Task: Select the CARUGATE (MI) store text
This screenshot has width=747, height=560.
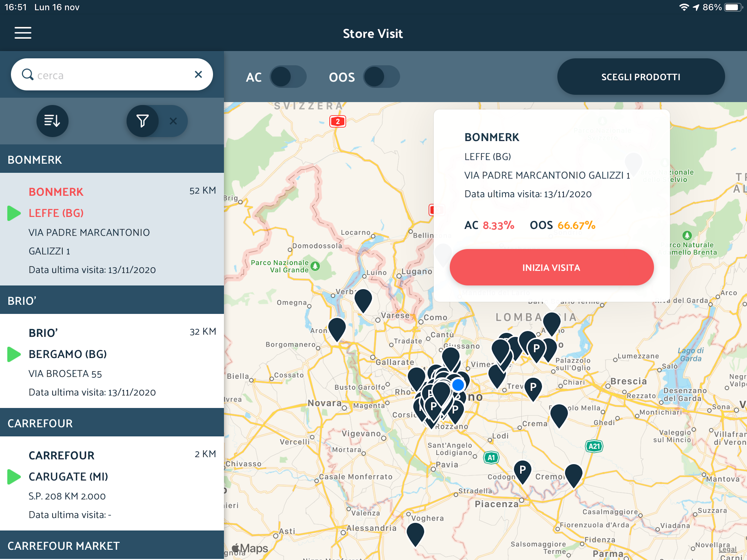Action: tap(68, 477)
